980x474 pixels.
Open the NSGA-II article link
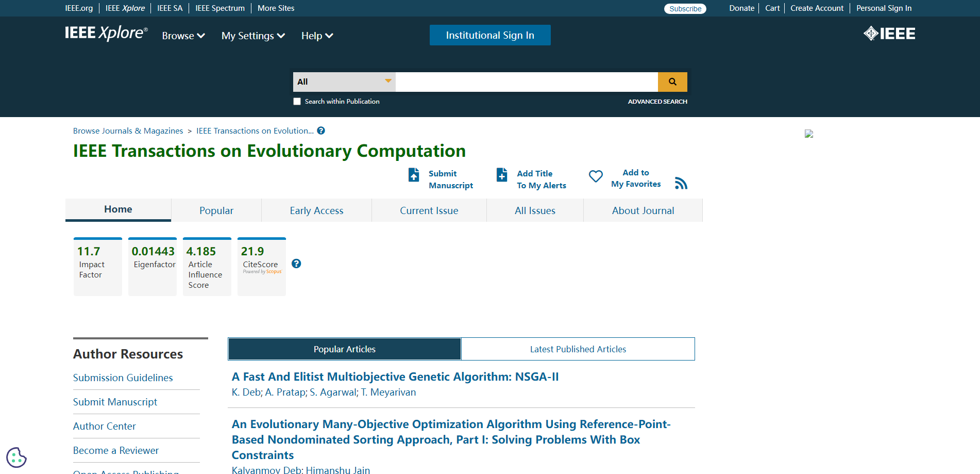(395, 377)
